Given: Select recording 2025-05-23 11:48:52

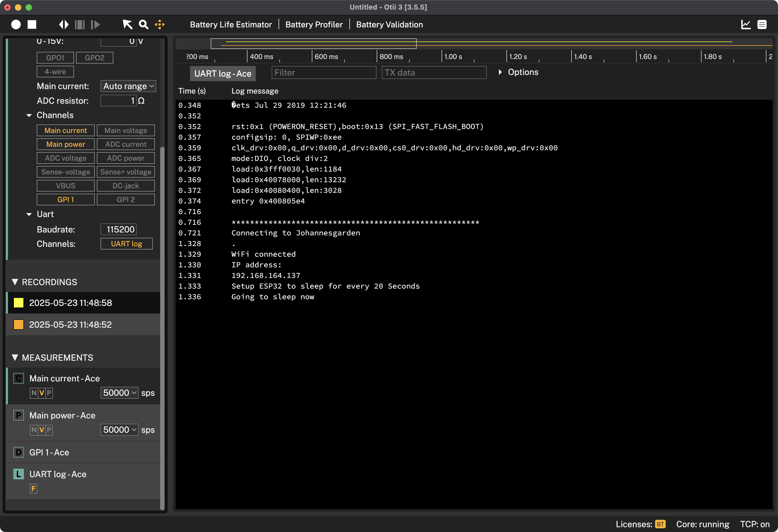Looking at the screenshot, I should (x=83, y=325).
